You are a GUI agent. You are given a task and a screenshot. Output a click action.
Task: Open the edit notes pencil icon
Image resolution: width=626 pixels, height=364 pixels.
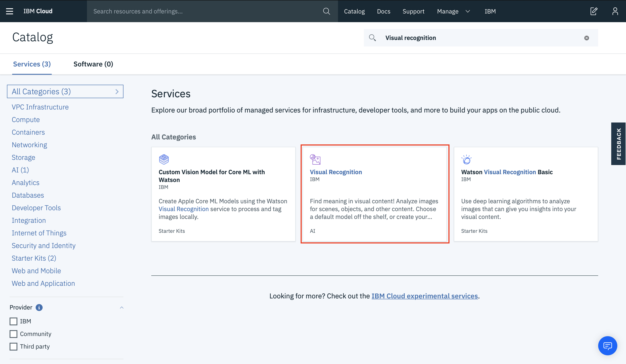tap(594, 11)
